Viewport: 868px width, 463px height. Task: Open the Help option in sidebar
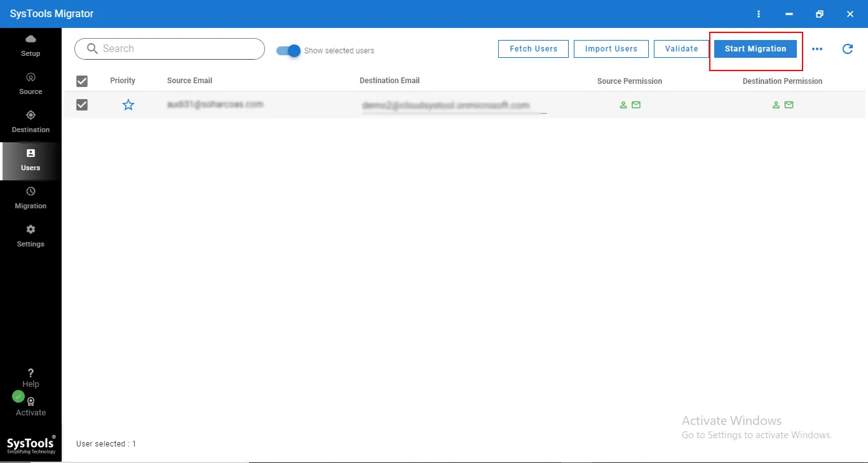click(x=31, y=378)
